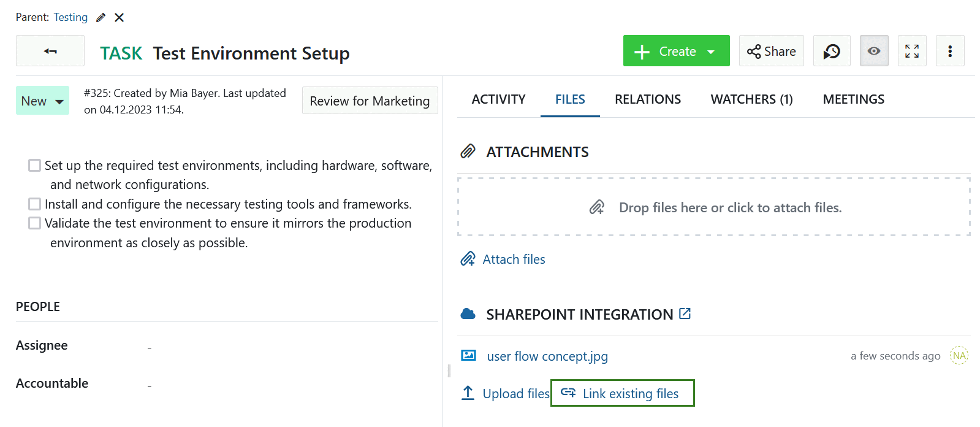Switch to the Relations tab
Image resolution: width=980 pixels, height=427 pixels.
(648, 99)
